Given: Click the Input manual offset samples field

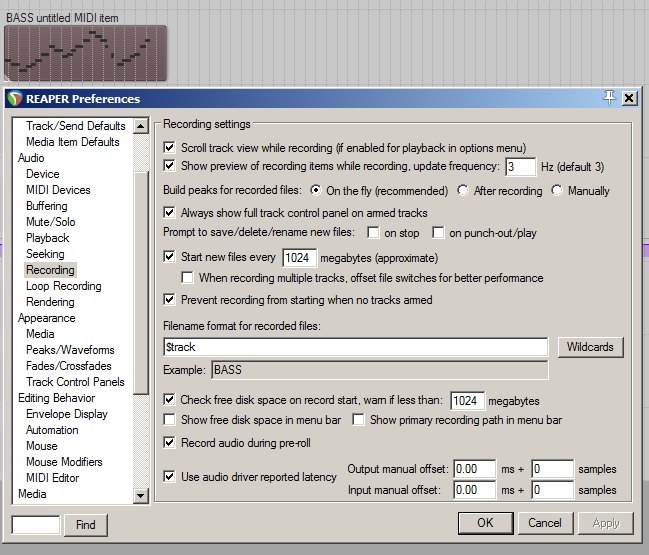Looking at the screenshot, I should pyautogui.click(x=553, y=490).
